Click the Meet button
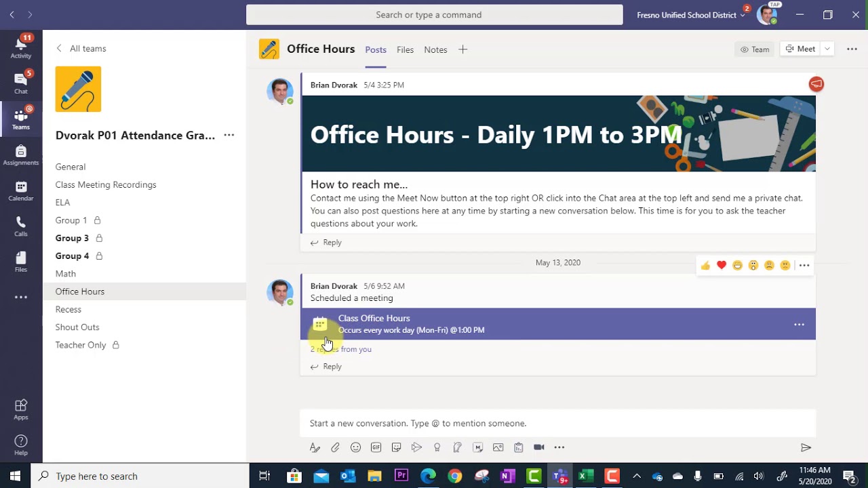 tap(800, 49)
